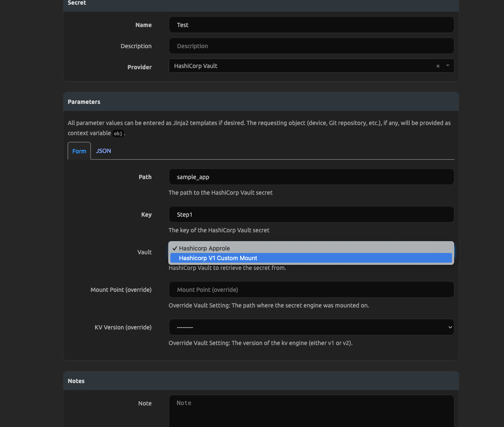Edit the Path field showing sample_app
This screenshot has width=504, height=427.
pos(311,177)
